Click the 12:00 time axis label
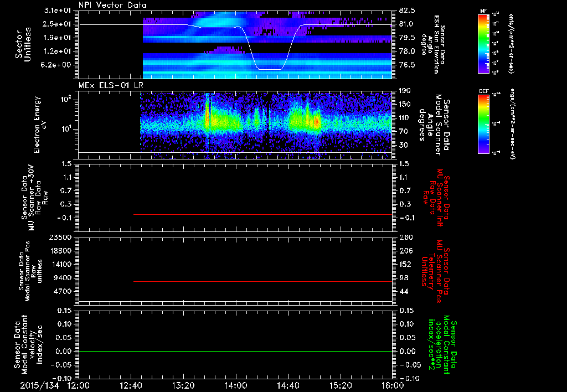 (x=79, y=385)
